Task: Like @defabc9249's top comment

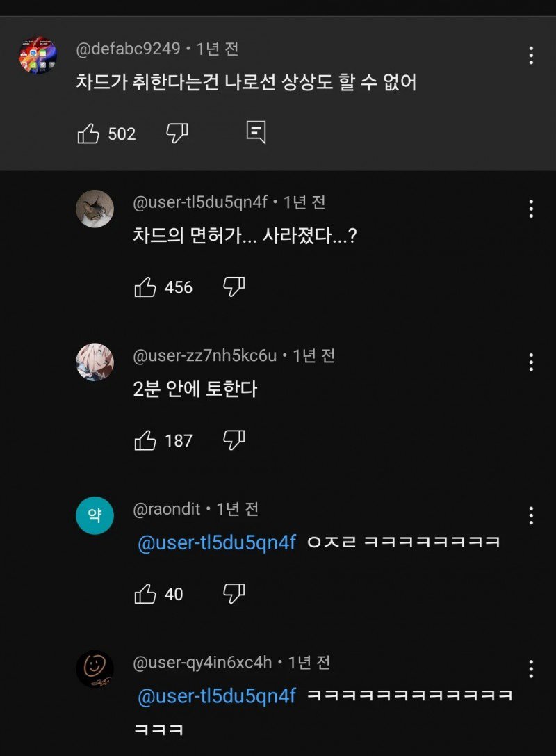Action: [x=90, y=133]
